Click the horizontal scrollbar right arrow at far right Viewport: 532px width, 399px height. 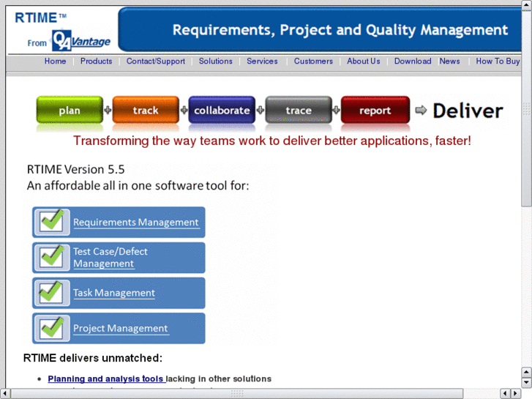click(x=516, y=394)
